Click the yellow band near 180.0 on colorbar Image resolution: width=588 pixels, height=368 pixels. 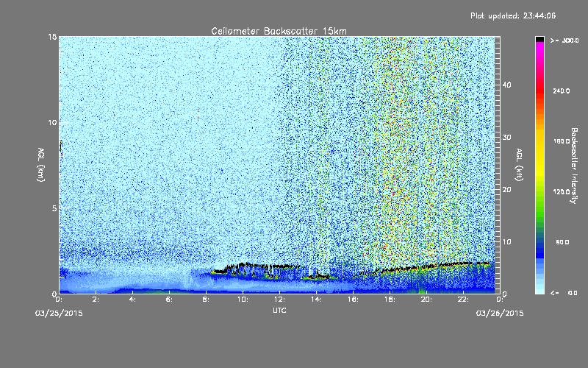click(539, 141)
